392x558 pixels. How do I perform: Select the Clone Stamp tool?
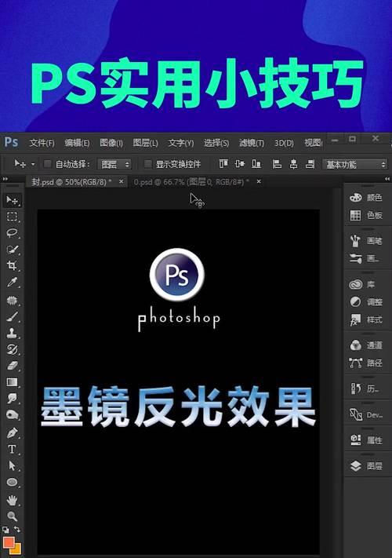12,333
